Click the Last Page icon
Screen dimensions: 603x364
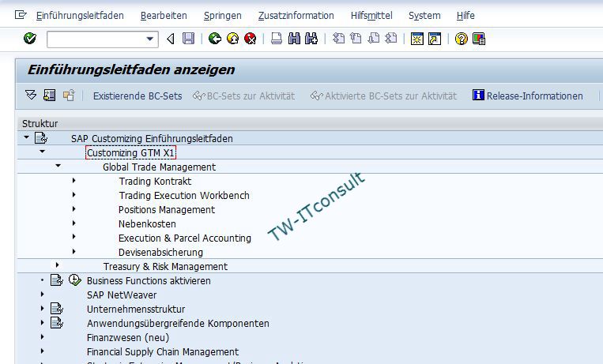(x=390, y=39)
